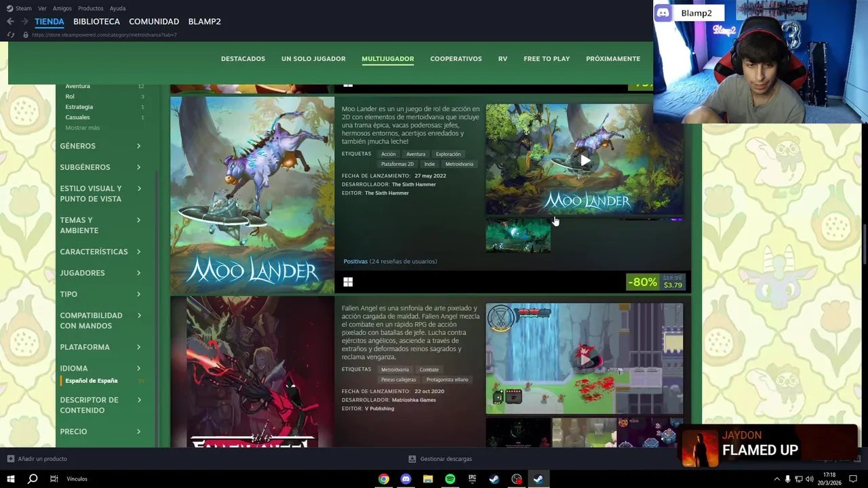Launch Google Chrome from the taskbar
868x488 pixels.
(x=384, y=479)
